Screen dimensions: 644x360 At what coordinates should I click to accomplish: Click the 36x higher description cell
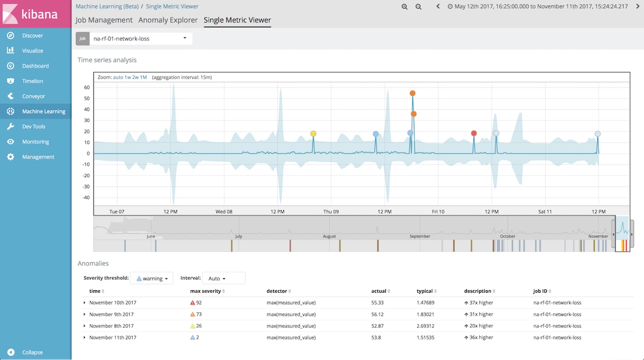tap(479, 337)
